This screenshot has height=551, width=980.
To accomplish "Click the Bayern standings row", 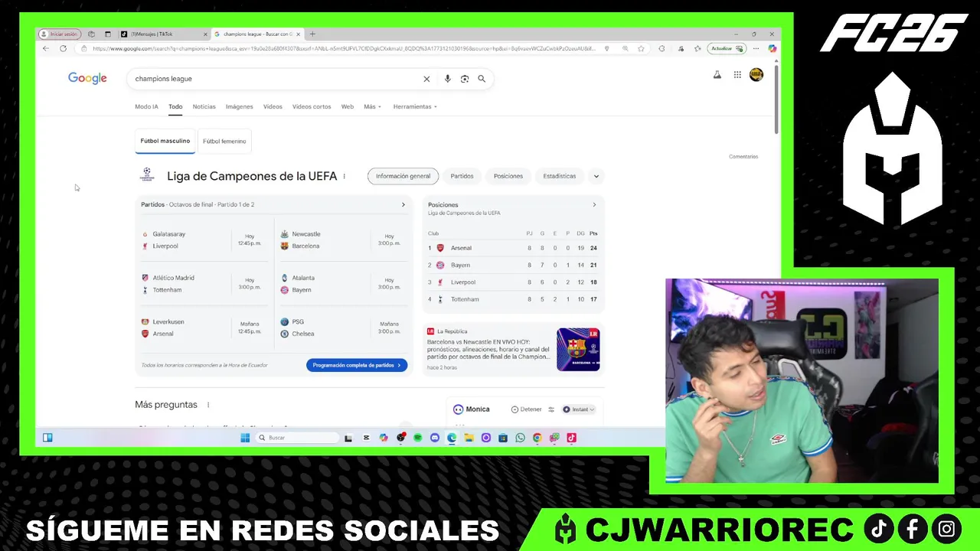I will point(513,265).
